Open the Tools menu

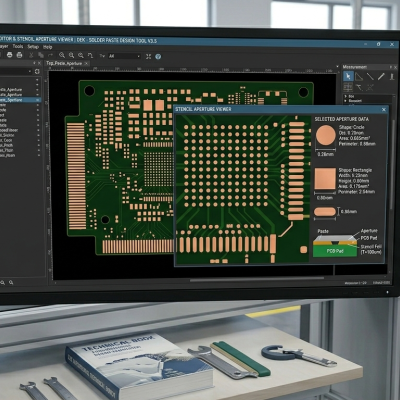18,46
